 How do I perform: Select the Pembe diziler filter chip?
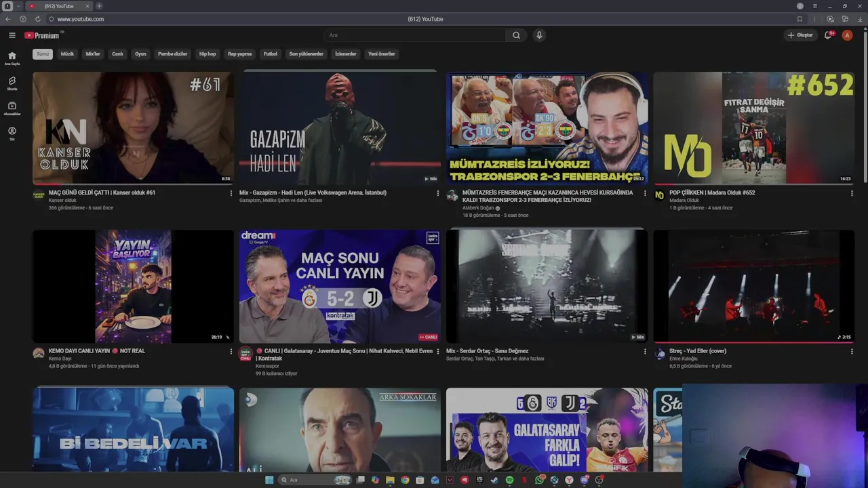[173, 54]
